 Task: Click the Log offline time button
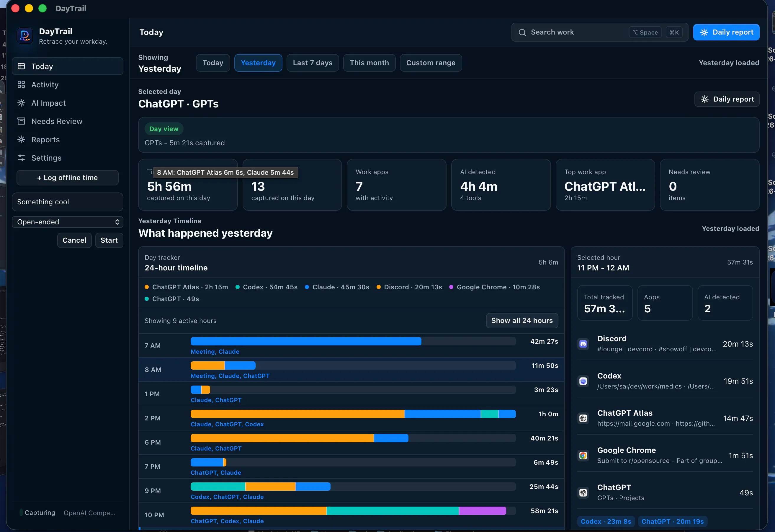(68, 178)
